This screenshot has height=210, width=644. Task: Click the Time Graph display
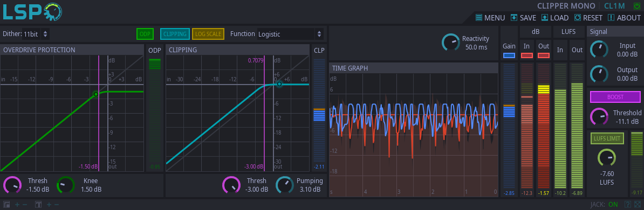pos(414,135)
